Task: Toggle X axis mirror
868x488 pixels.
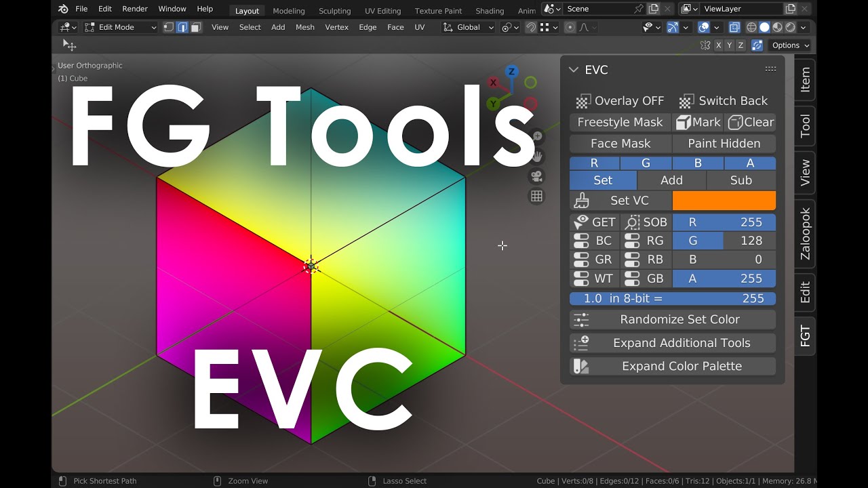Action: point(718,45)
